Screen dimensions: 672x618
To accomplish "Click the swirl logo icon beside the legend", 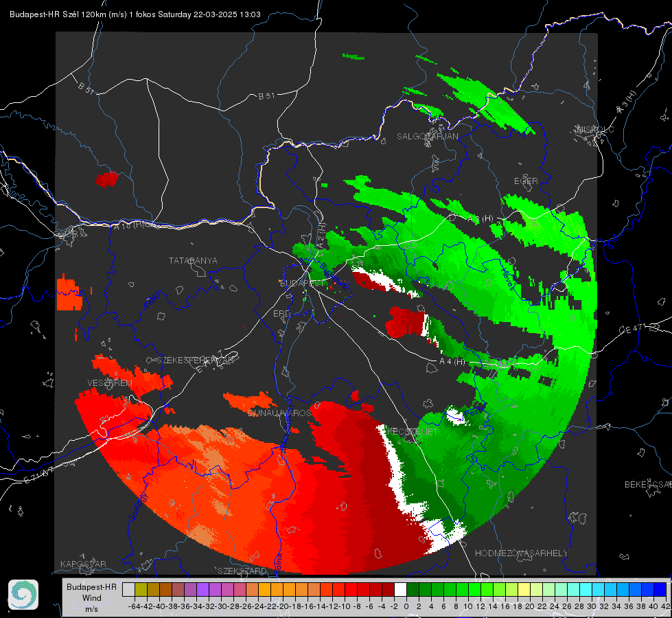I will [x=23, y=595].
